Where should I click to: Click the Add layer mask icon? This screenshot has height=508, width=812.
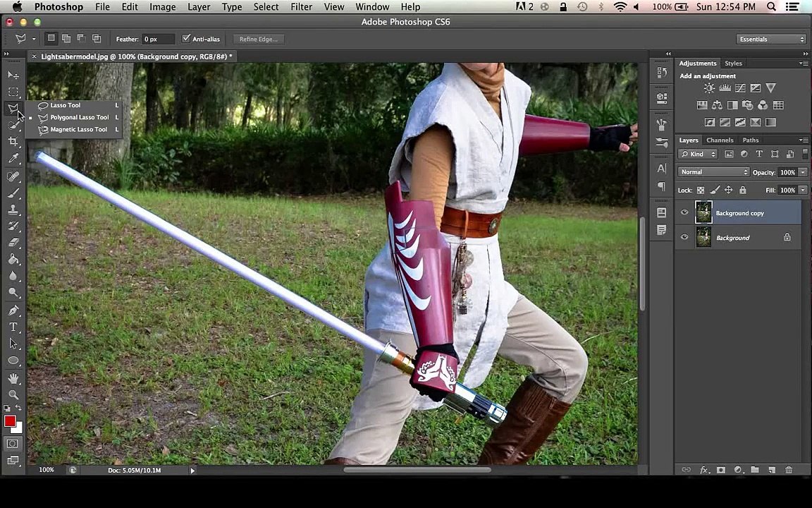point(721,470)
